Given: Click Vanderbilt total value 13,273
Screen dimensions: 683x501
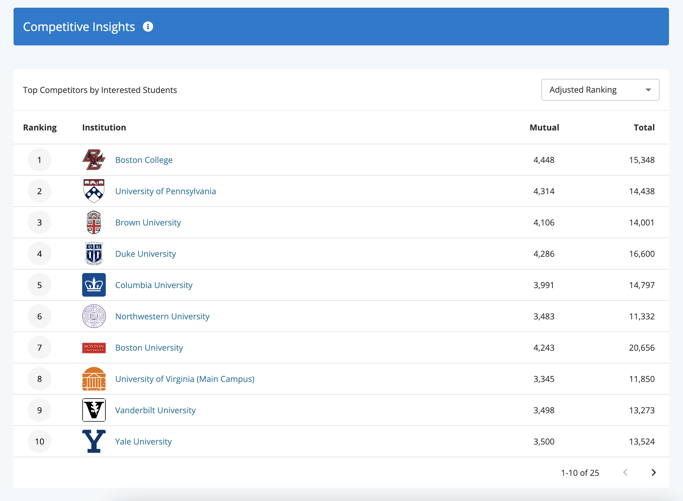Looking at the screenshot, I should click(x=642, y=410).
